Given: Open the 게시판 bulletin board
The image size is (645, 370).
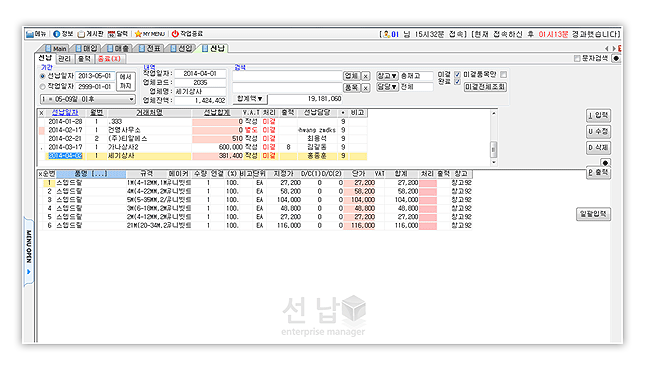Looking at the screenshot, I should pos(81,34).
